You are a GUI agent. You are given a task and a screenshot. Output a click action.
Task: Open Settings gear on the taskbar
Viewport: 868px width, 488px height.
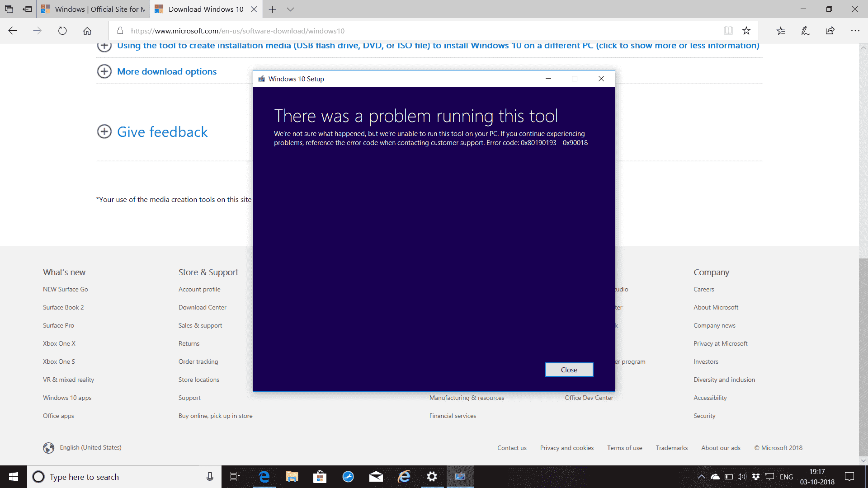(x=432, y=477)
